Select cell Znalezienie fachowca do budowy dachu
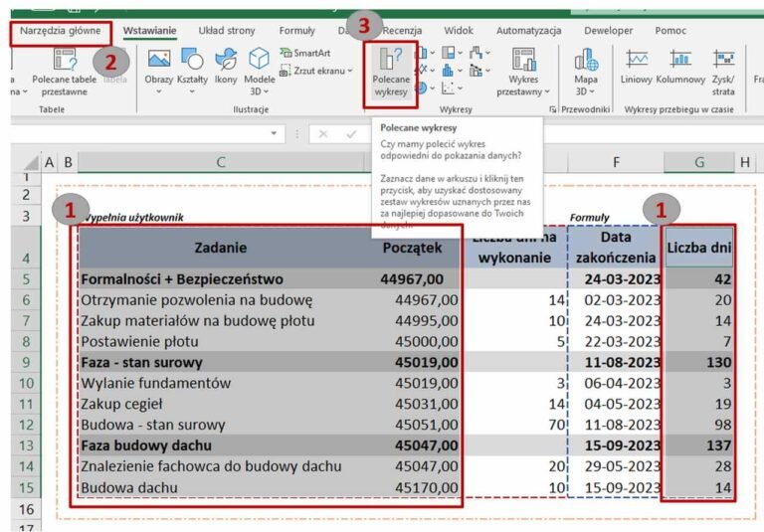The image size is (764, 532). pos(221,466)
